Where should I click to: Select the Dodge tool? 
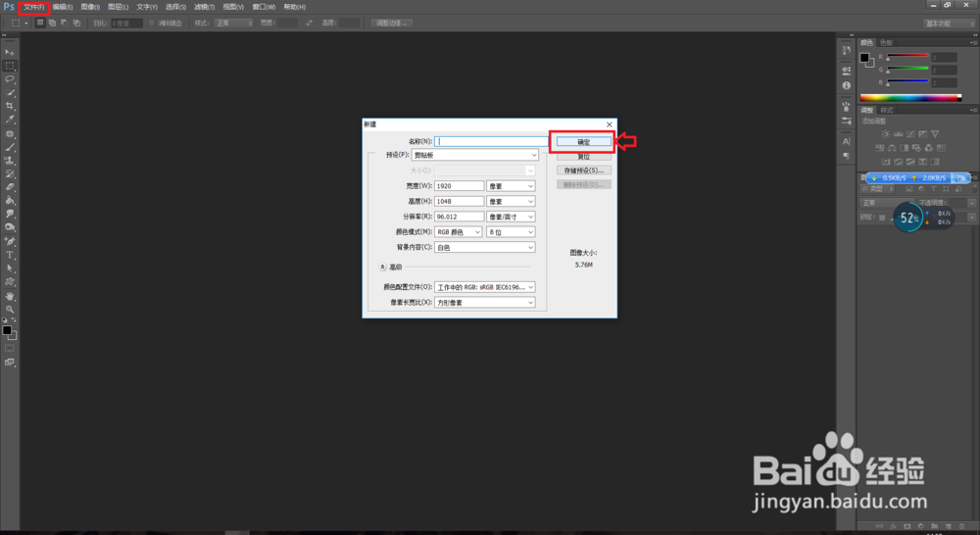10,227
